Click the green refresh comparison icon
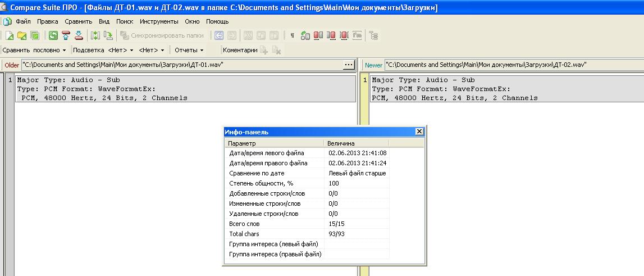Screen dimensions: 644x276 53,35
